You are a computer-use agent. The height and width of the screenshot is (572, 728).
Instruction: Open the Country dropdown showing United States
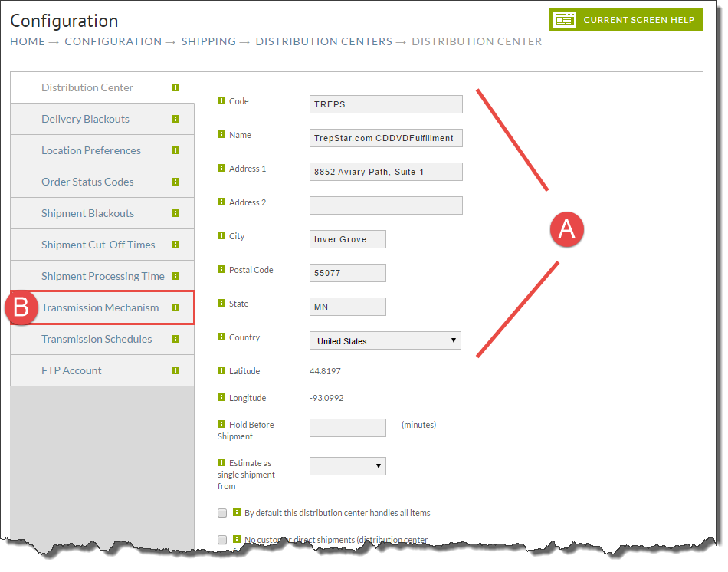tap(385, 340)
